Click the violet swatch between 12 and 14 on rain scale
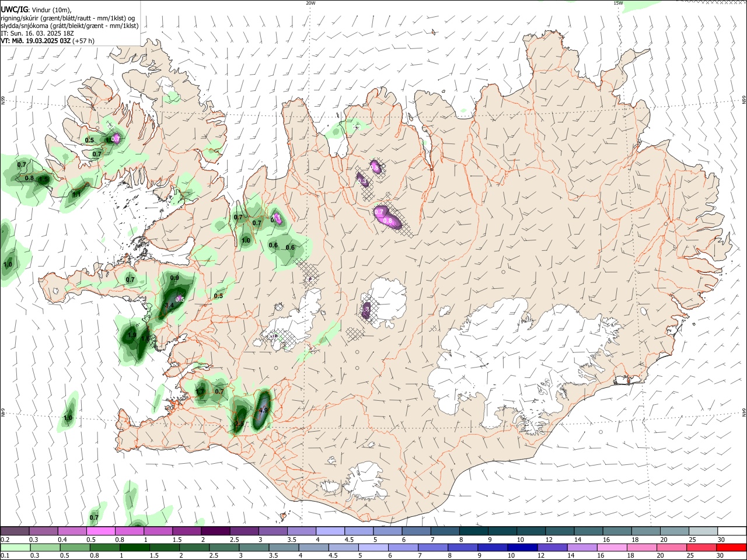 click(551, 547)
